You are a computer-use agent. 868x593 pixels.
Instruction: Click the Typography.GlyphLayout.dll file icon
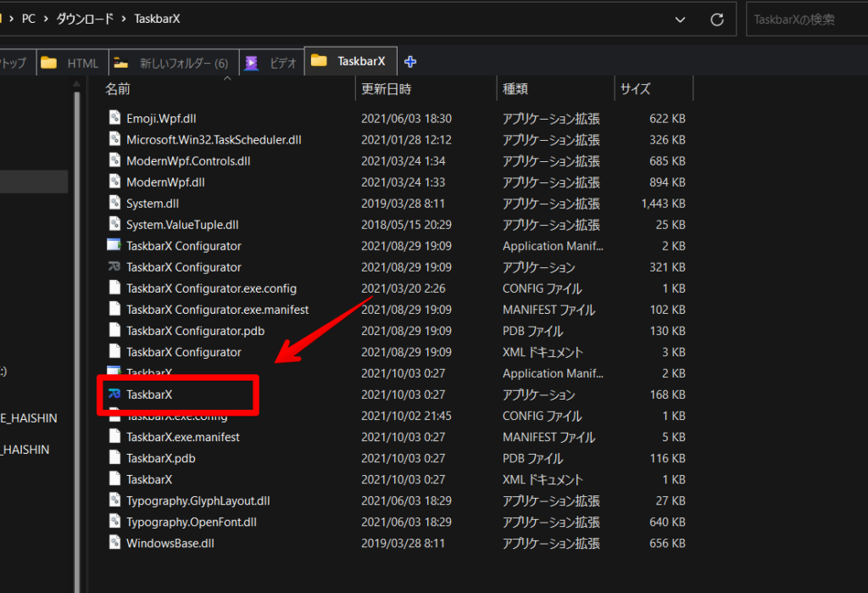[x=114, y=500]
